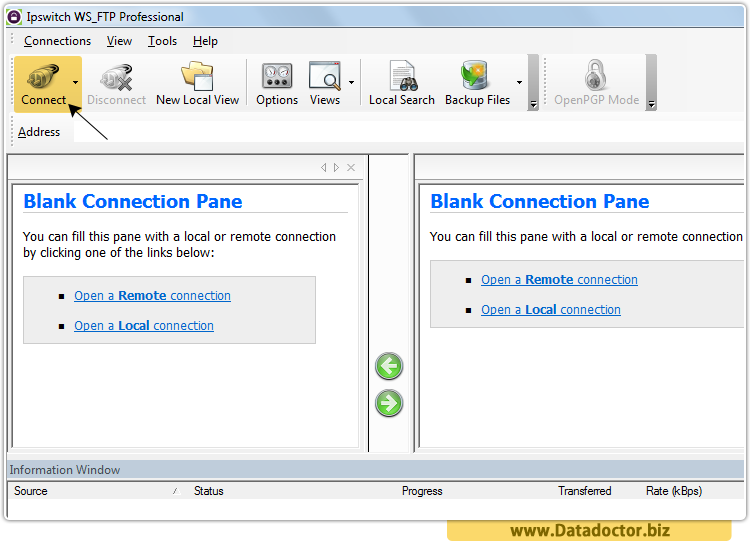The image size is (750, 541).
Task: Close the left connection pane
Action: (351, 167)
